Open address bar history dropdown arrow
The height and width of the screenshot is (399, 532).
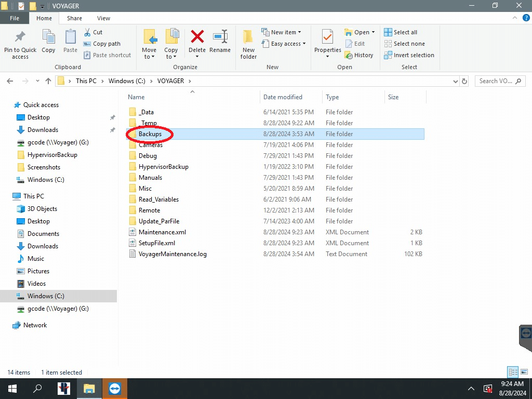455,81
